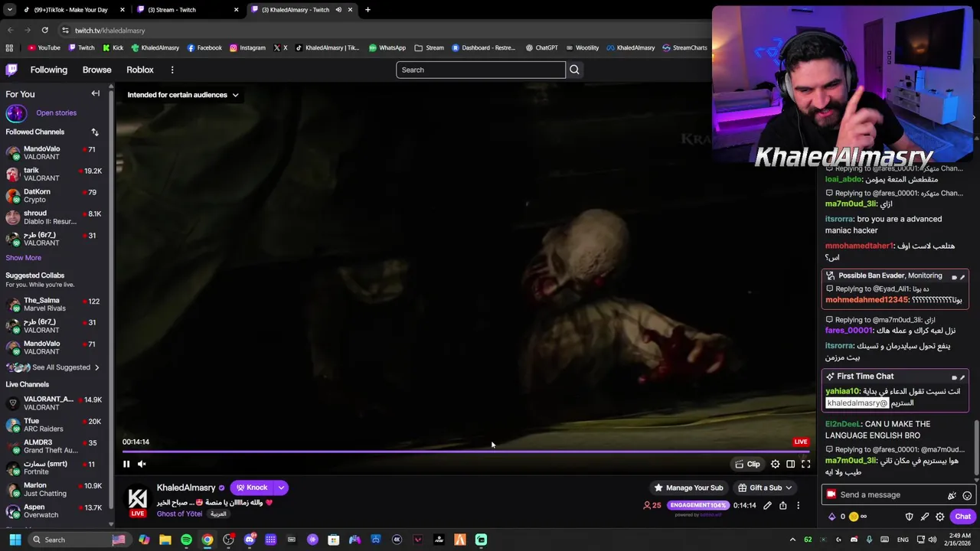Open shroud Diablo II channel

pyautogui.click(x=55, y=217)
